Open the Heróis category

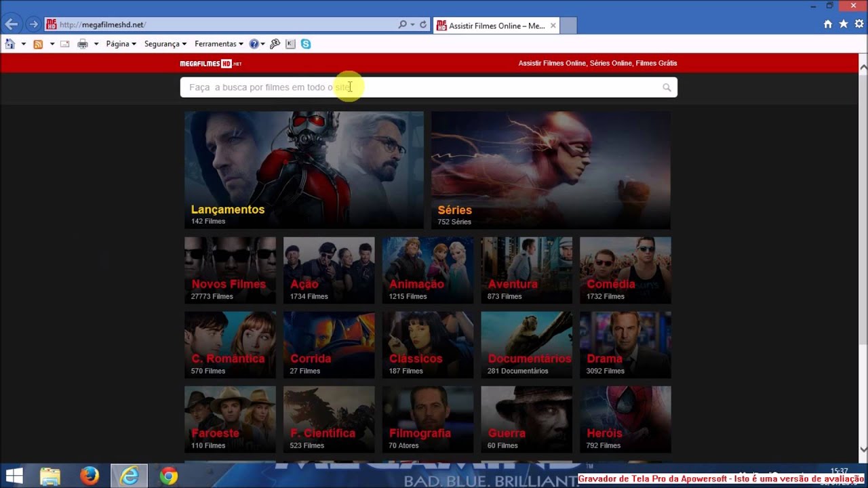pos(625,419)
